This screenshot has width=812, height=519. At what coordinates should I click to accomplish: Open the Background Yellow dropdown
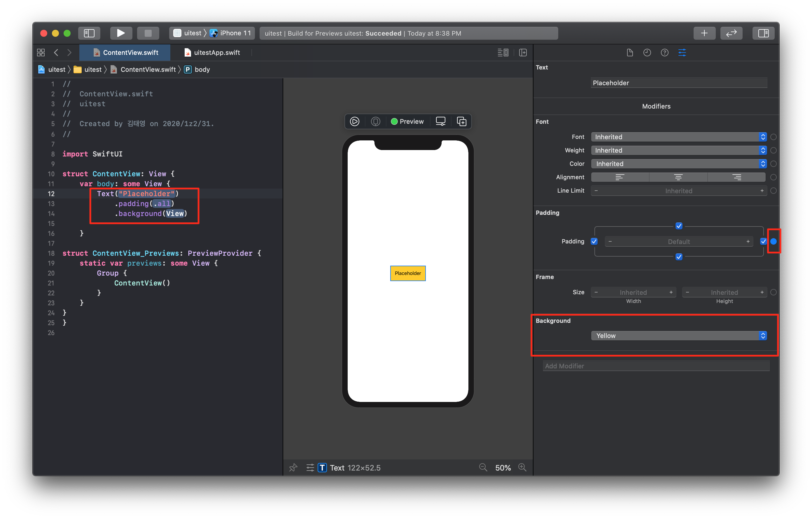tap(678, 335)
